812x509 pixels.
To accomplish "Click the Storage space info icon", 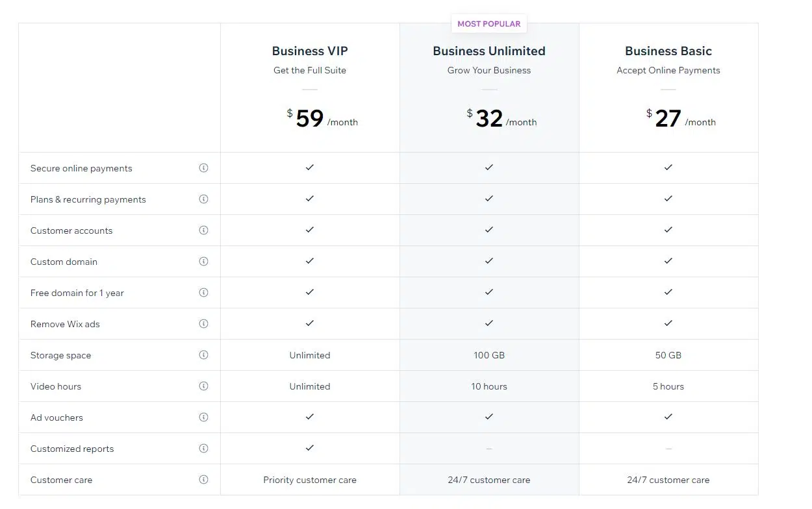I will click(203, 355).
